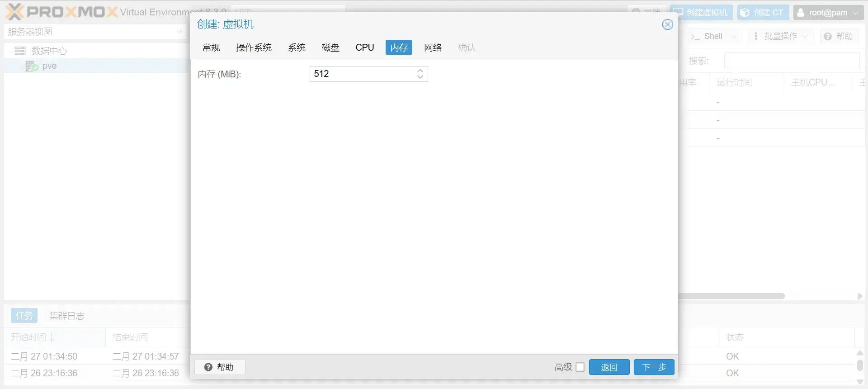Screen dimensions: 868x389
Task: Click the datacenter server icon
Action: (x=20, y=51)
